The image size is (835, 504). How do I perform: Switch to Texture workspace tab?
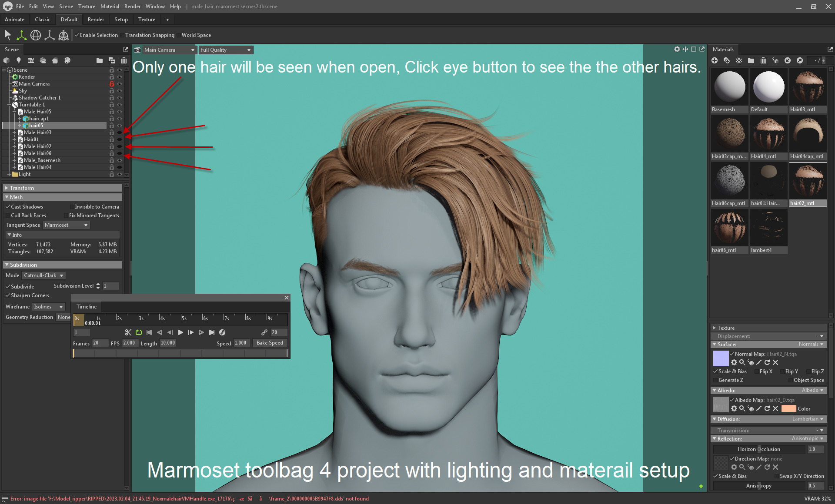click(x=147, y=20)
